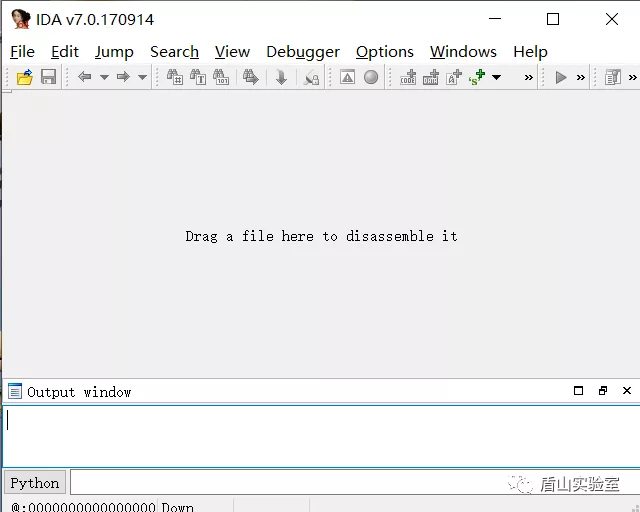Click the gray circle toolbar icon

coord(371,77)
